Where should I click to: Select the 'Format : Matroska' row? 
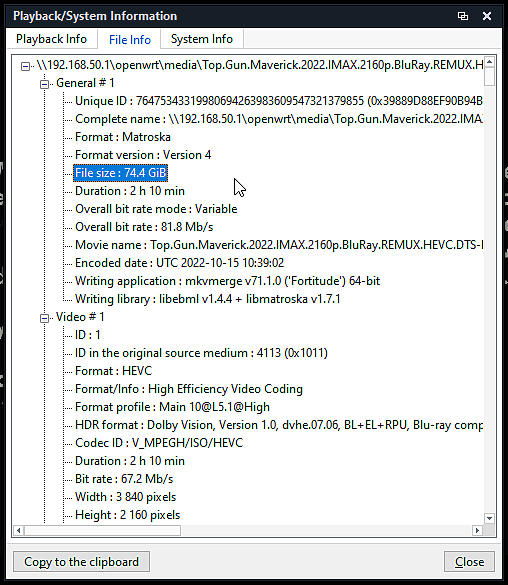point(123,137)
